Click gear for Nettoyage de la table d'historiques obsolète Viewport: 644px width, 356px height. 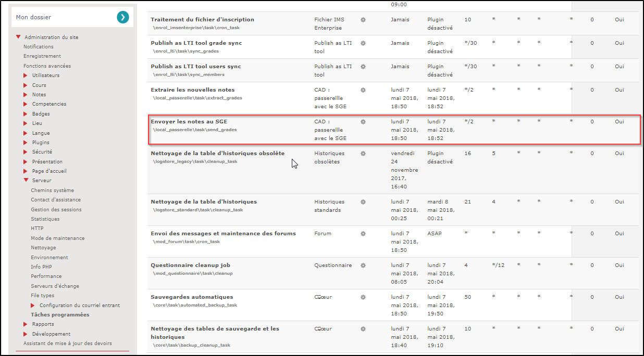(x=363, y=154)
